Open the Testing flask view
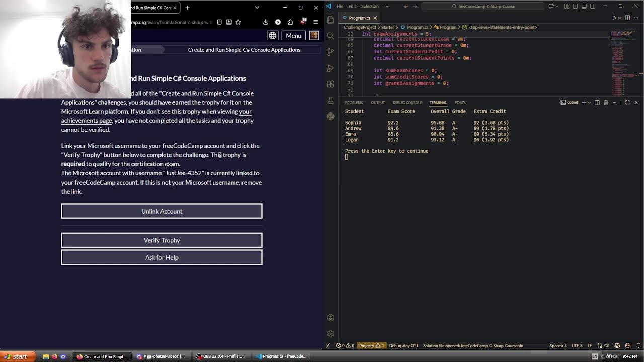The image size is (644, 362). tap(330, 100)
